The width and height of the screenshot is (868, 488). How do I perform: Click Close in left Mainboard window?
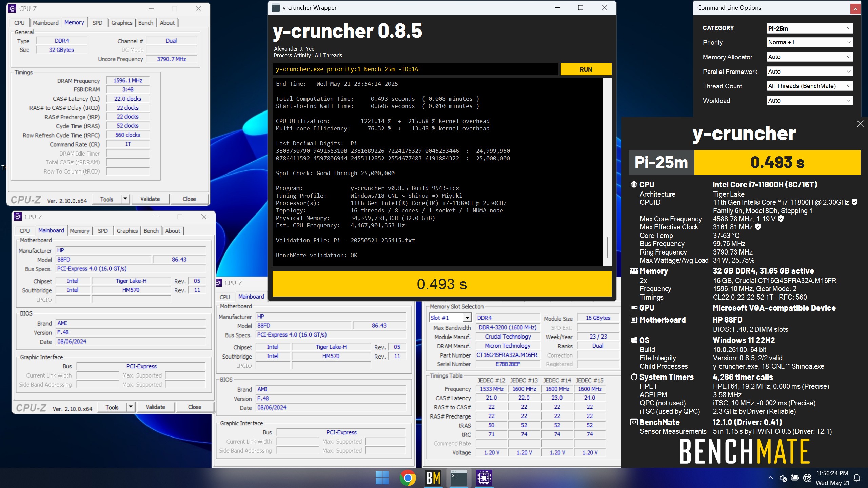pos(195,407)
